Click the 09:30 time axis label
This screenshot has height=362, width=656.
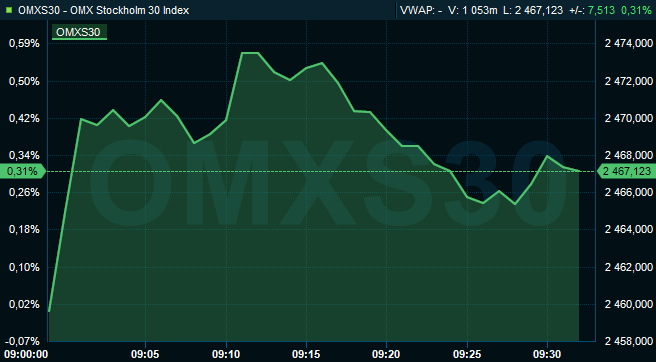[x=547, y=354]
